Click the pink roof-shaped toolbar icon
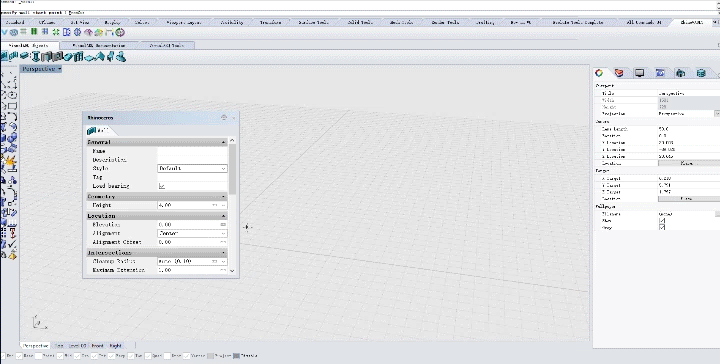Image resolution: width=720 pixels, height=364 pixels. (88, 32)
